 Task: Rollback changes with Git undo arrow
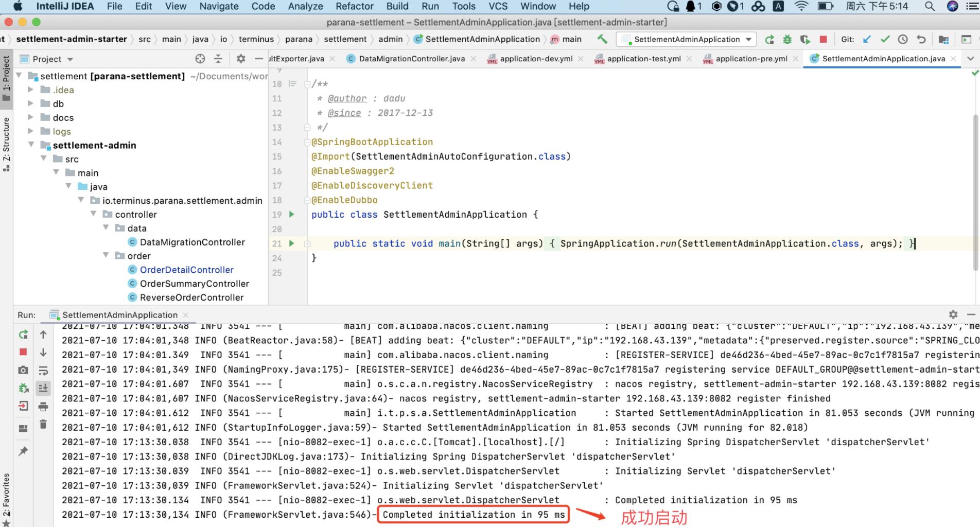[x=921, y=40]
